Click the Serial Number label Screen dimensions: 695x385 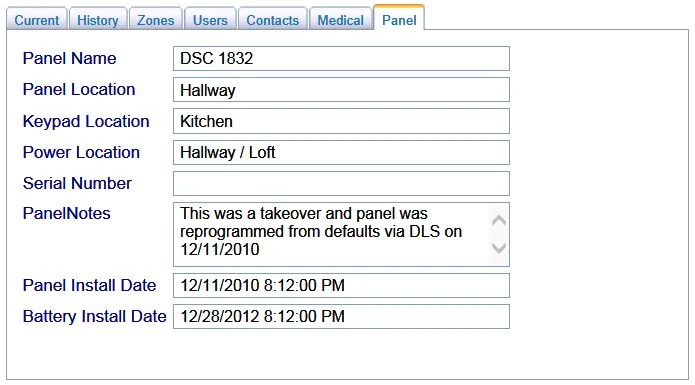tap(78, 183)
